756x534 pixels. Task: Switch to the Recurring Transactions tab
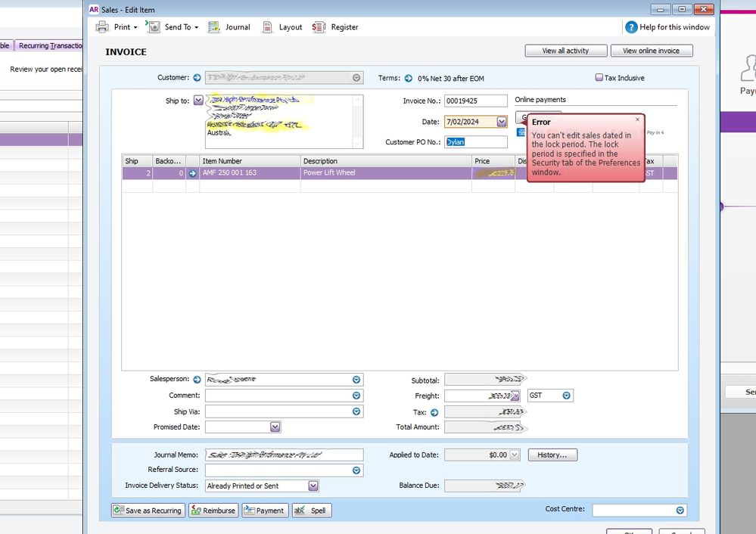click(x=49, y=46)
